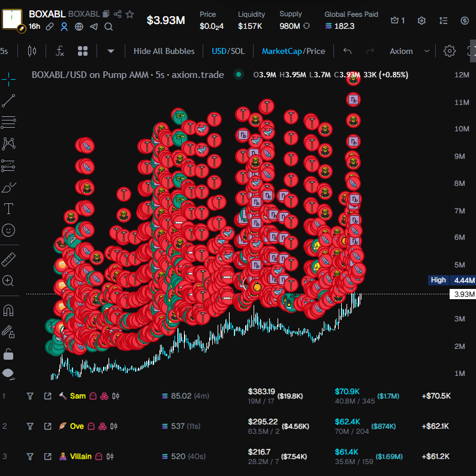
Task: Refresh the 980M supply value
Action: coord(306,26)
